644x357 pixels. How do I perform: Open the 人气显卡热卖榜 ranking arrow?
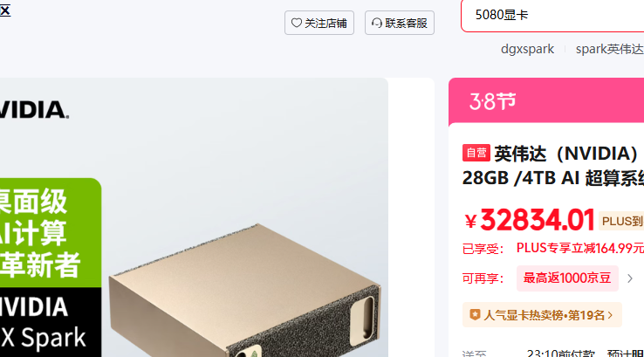pyautogui.click(x=610, y=315)
